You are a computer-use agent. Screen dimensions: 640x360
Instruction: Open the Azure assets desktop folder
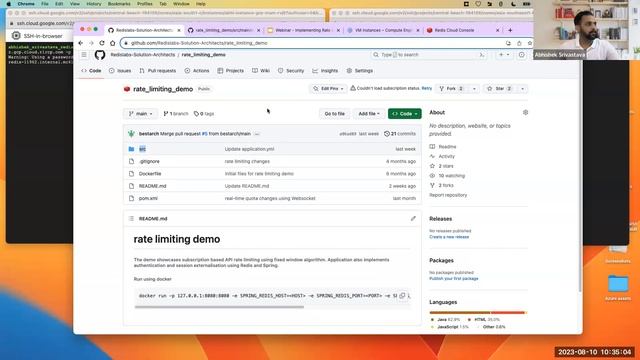pos(618,288)
